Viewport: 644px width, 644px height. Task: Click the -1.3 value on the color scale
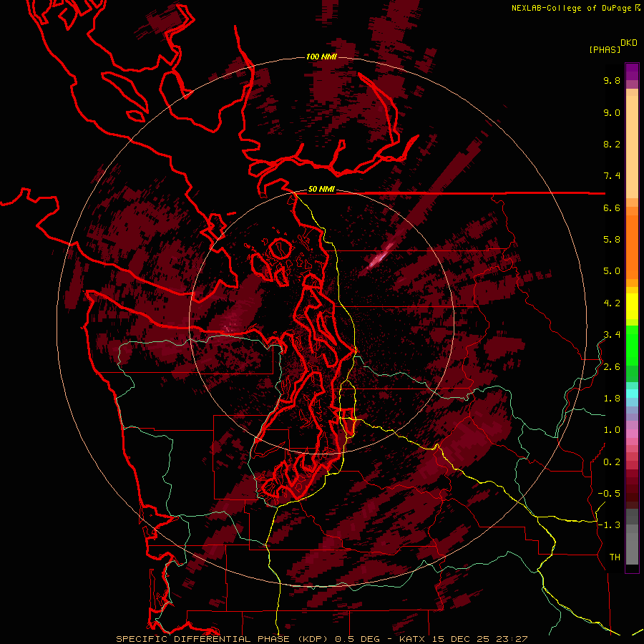609,525
